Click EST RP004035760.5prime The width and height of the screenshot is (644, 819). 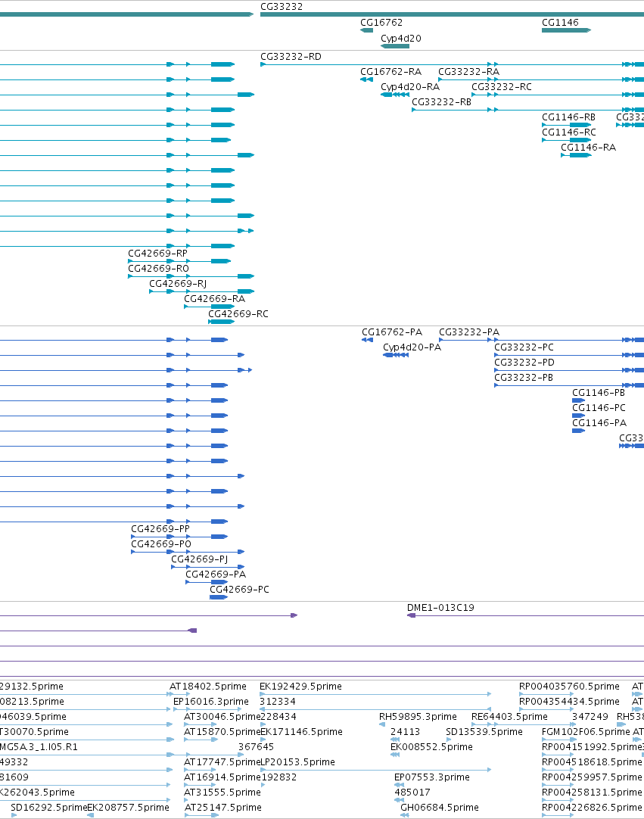(x=569, y=687)
